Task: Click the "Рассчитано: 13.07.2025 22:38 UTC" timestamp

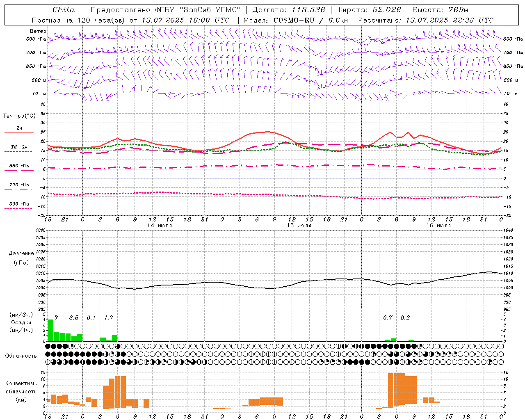Action: coord(426,20)
